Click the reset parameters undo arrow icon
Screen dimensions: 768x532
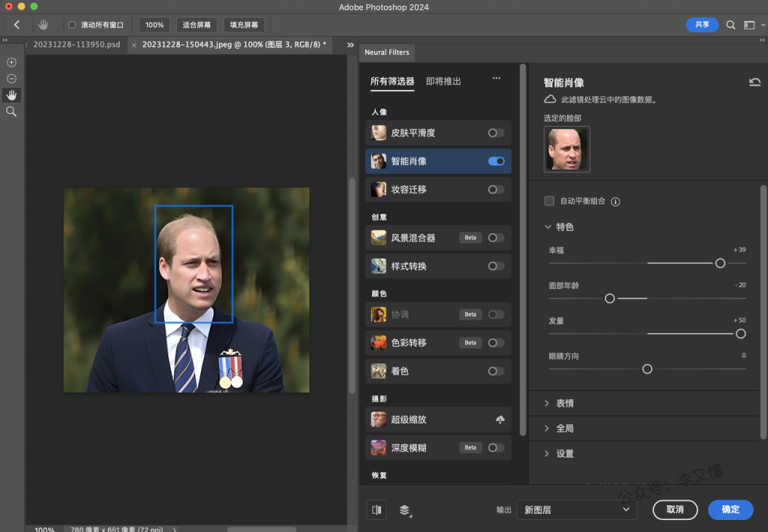[754, 82]
